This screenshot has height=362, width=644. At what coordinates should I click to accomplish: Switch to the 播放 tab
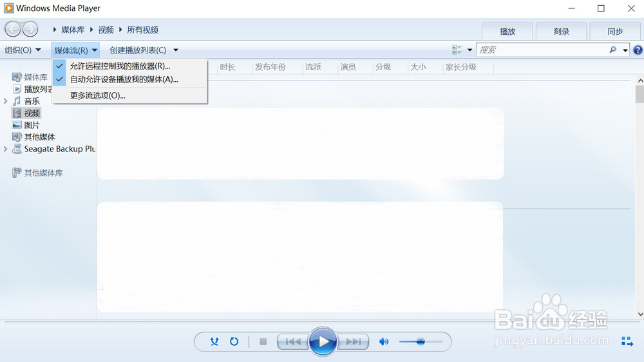[507, 31]
